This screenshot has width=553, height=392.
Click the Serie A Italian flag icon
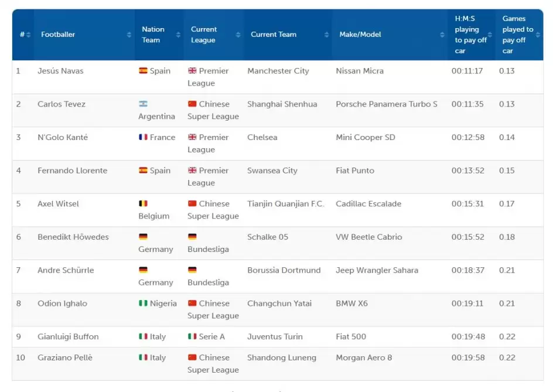point(192,337)
